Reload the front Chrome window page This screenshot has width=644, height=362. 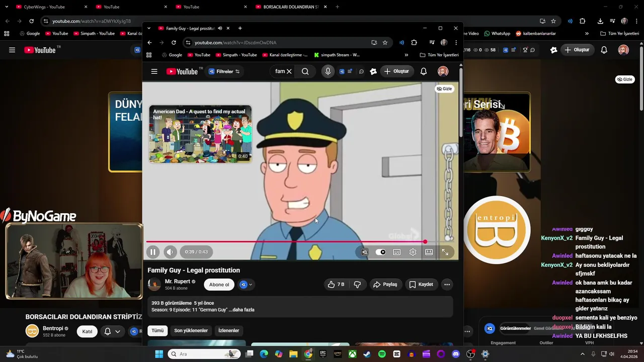(x=174, y=43)
